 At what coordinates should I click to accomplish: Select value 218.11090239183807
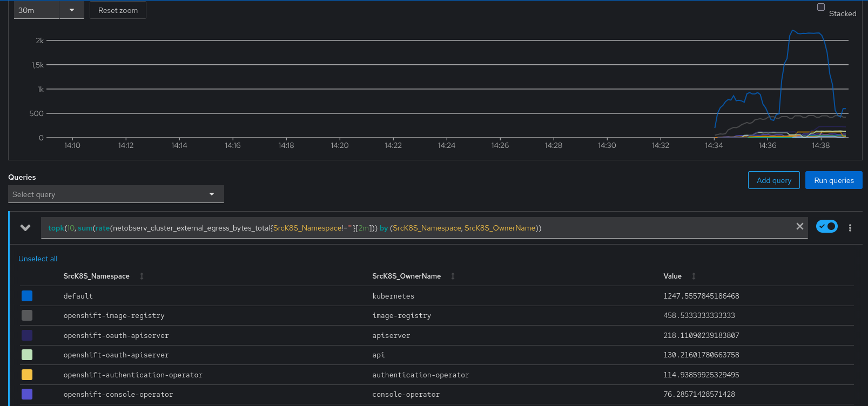click(701, 335)
